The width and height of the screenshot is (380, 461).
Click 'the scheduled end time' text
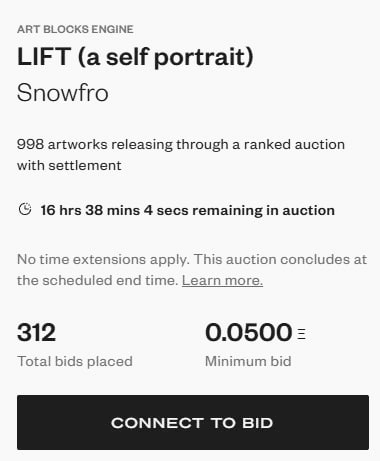coord(97,280)
